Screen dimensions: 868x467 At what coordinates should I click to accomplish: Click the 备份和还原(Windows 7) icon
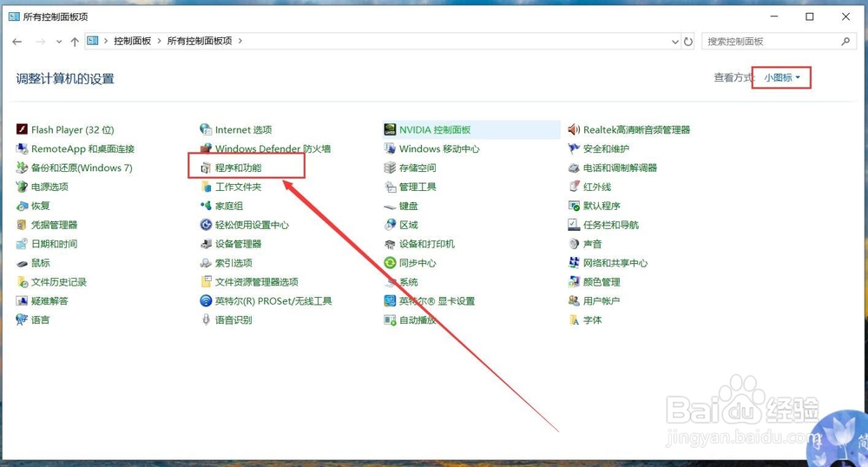22,168
